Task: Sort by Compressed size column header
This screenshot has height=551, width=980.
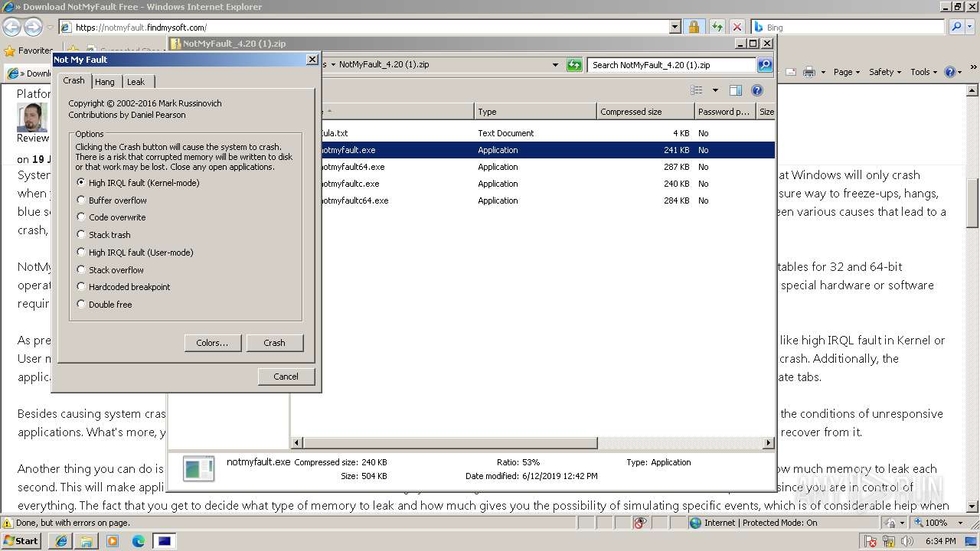Action: [645, 112]
